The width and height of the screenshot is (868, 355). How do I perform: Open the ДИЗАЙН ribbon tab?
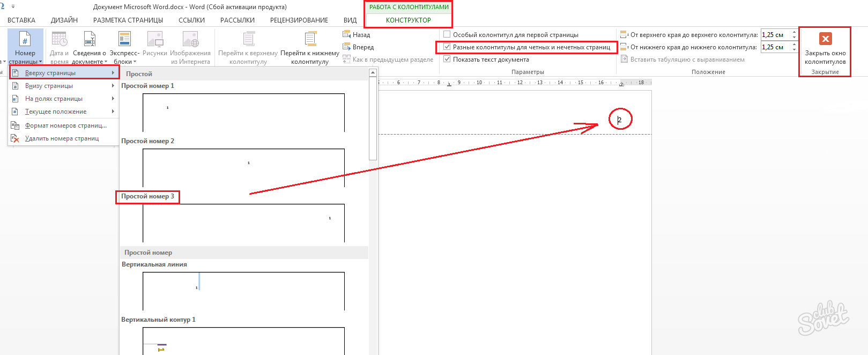[x=64, y=20]
